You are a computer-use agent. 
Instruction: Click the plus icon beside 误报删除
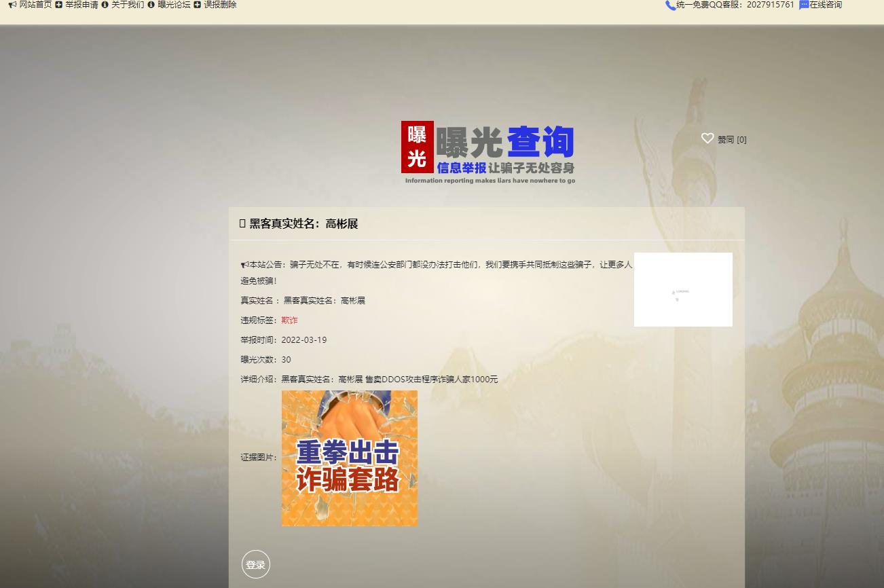[x=198, y=5]
